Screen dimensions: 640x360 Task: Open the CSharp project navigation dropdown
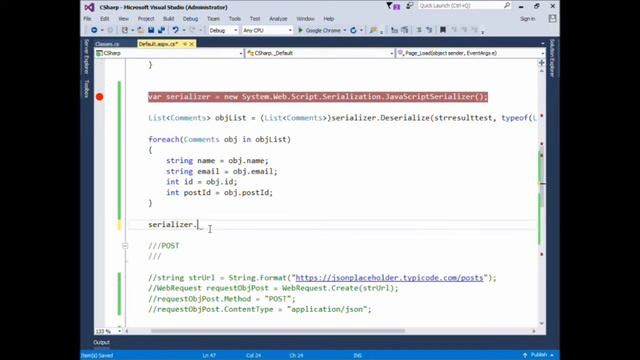pos(169,53)
